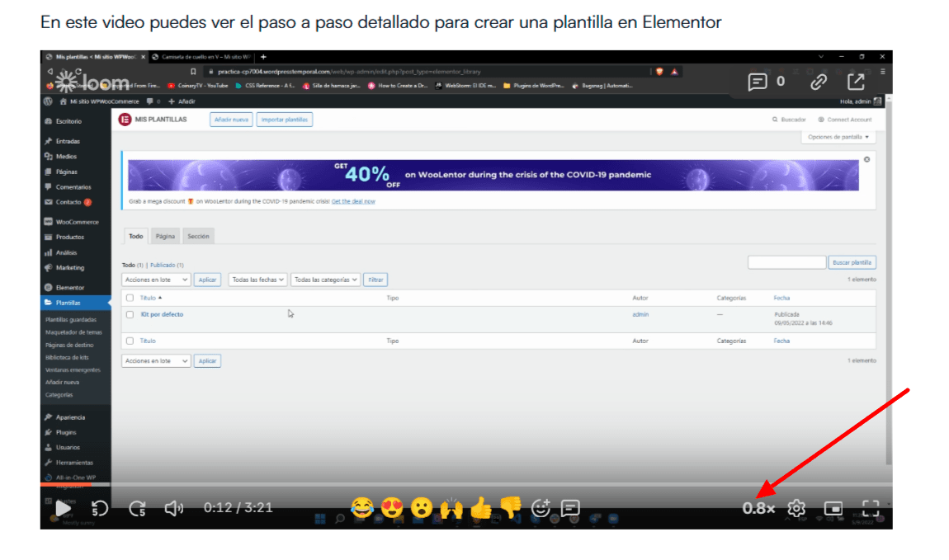
Task: Check the Kit por defecto checkbox
Action: [130, 314]
